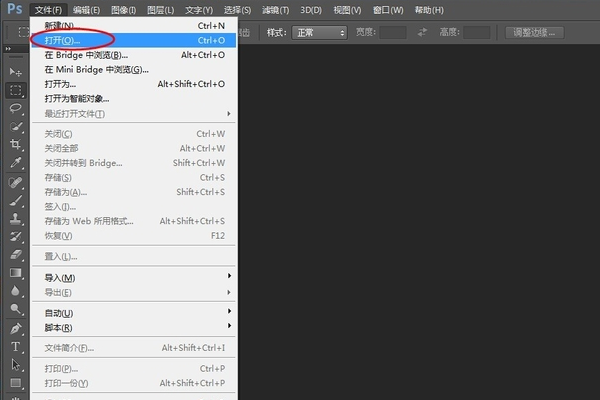Select the History Brush tool
600x400 pixels.
(x=16, y=237)
